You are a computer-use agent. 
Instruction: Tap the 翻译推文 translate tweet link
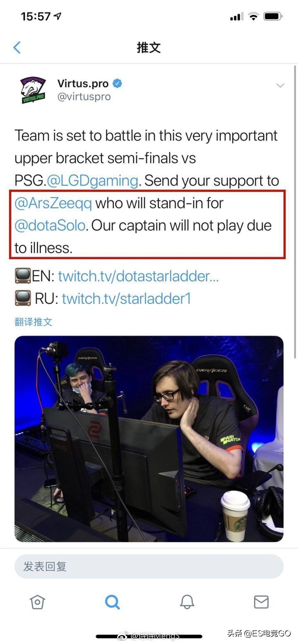pos(34,322)
